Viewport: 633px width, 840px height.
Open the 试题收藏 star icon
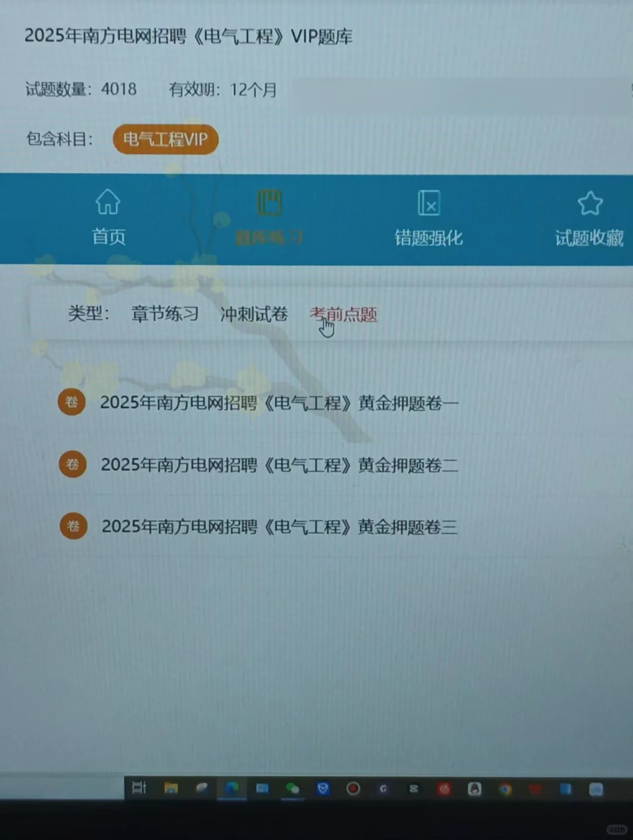(x=590, y=203)
